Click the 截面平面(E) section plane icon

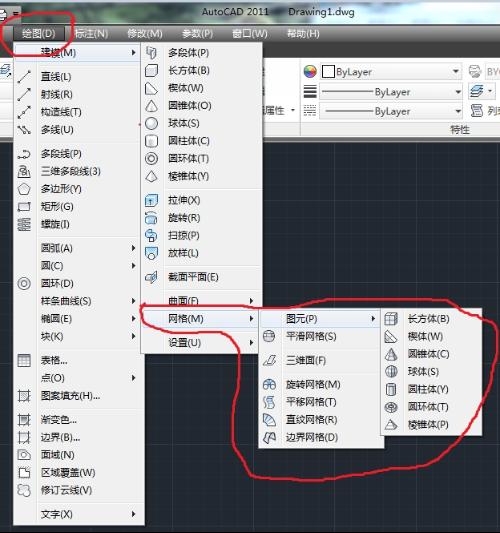(151, 277)
